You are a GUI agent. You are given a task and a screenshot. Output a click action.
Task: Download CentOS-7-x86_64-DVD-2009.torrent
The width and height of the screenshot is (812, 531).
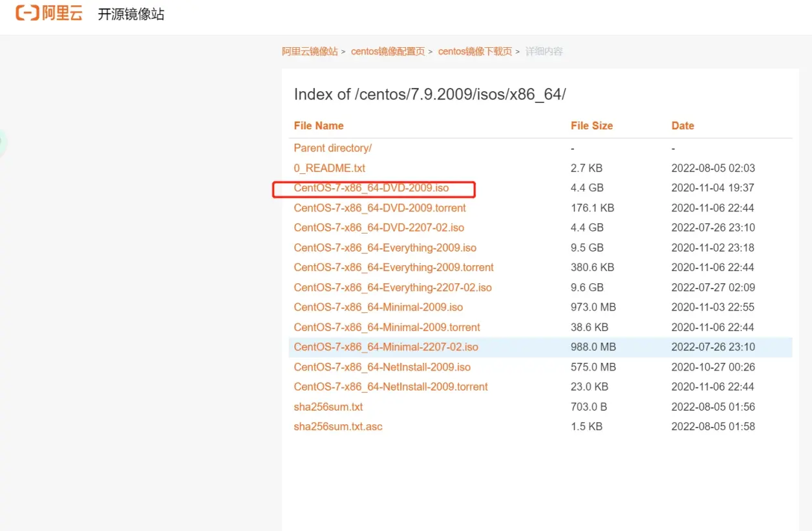coord(380,208)
